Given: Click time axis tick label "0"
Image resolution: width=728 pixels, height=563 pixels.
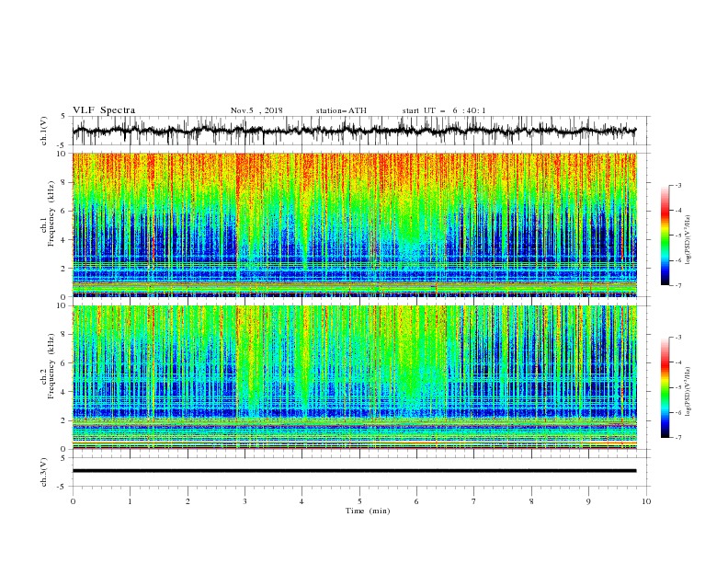Looking at the screenshot, I should click(73, 501).
